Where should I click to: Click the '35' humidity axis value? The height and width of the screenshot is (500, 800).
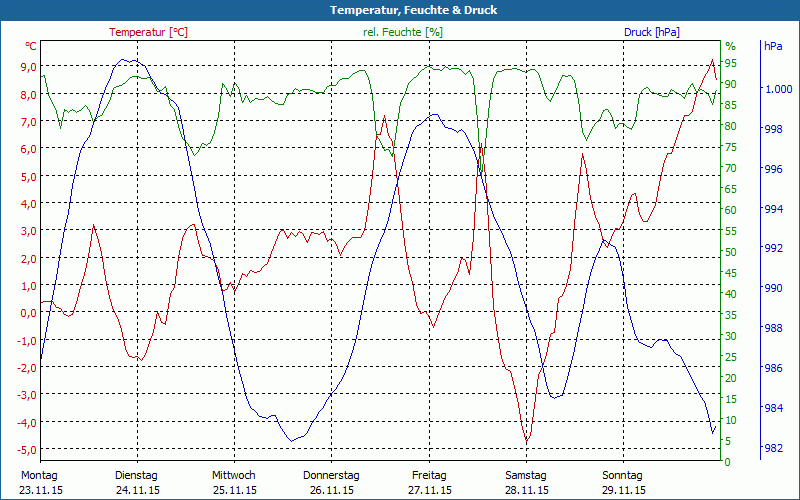(x=731, y=315)
